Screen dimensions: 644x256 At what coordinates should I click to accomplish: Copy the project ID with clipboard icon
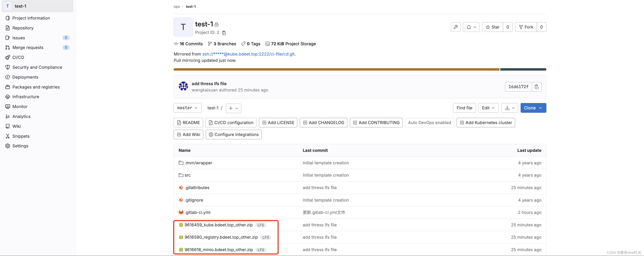[224, 33]
